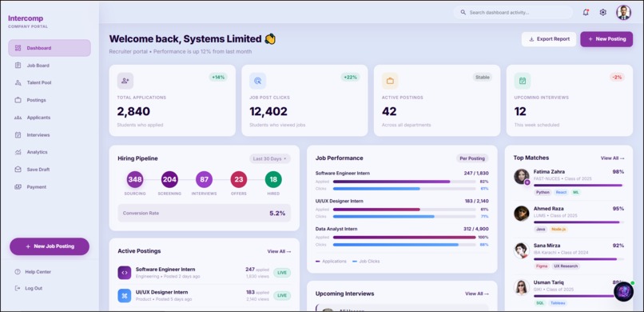Click the Analytics chart icon in sidebar
This screenshot has height=312, width=644.
[18, 152]
